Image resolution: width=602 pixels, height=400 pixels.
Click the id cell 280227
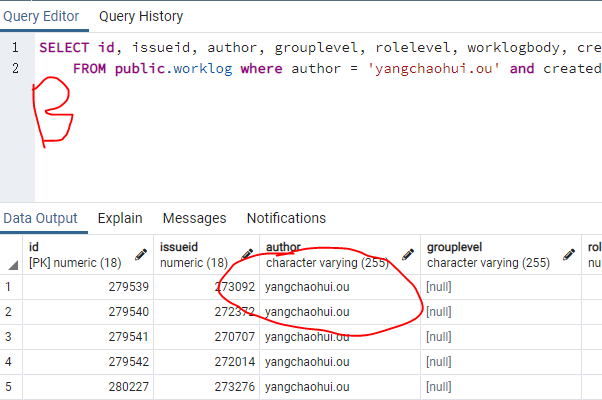point(88,387)
